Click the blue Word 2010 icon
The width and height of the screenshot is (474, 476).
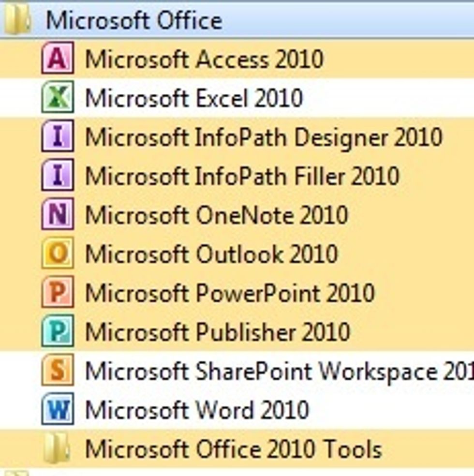click(58, 410)
